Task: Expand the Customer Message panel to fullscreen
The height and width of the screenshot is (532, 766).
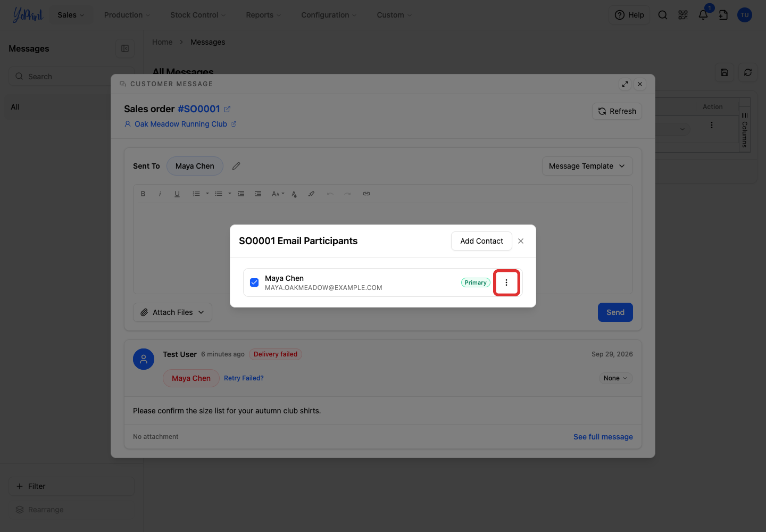Action: coord(625,84)
